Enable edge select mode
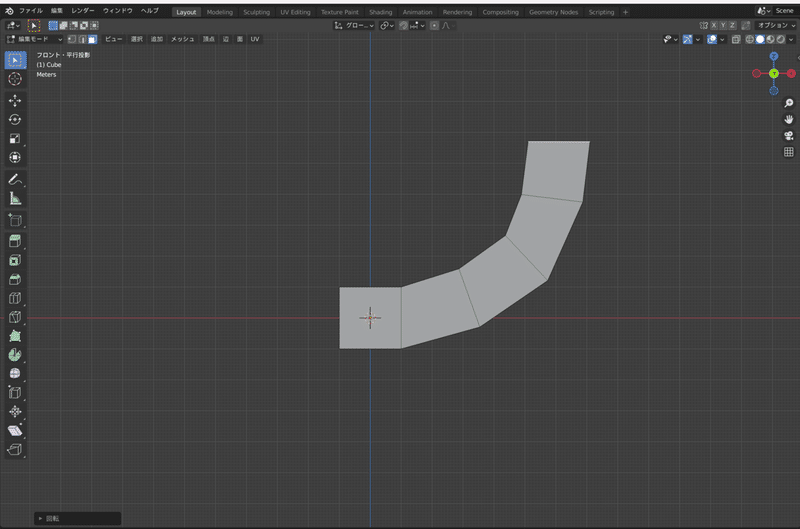This screenshot has width=800, height=529. coord(82,39)
